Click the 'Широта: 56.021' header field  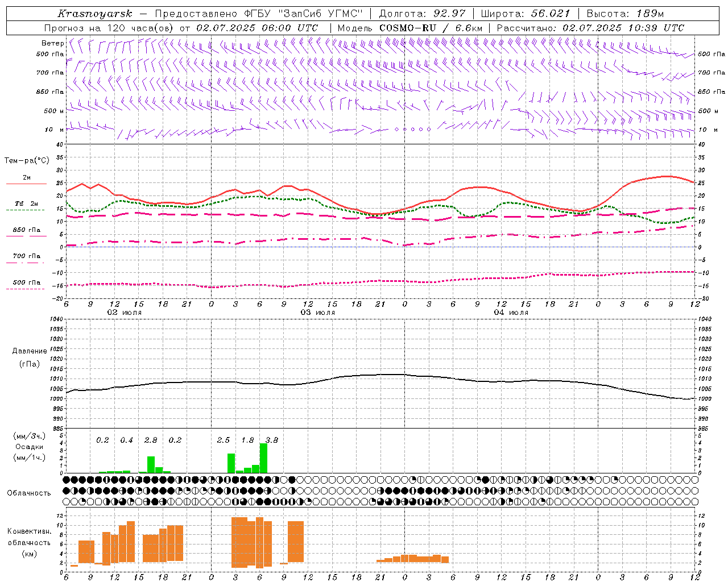526,14
